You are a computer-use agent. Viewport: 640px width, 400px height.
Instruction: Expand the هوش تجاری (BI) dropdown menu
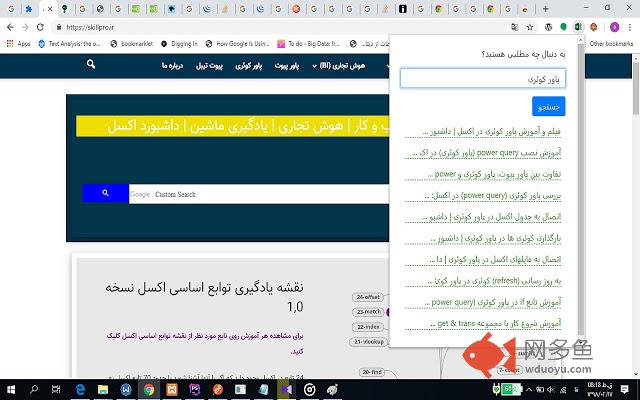[342, 66]
